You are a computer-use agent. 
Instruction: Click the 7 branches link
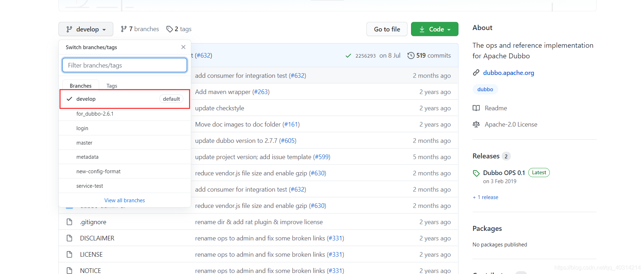point(140,29)
